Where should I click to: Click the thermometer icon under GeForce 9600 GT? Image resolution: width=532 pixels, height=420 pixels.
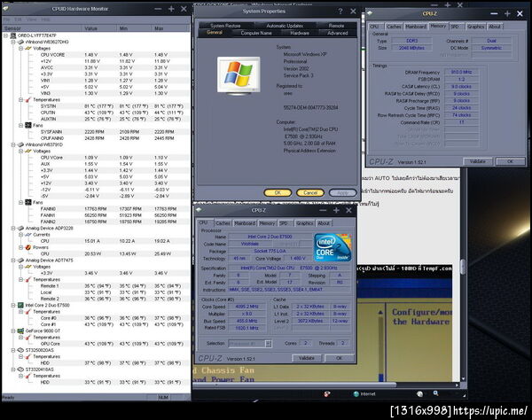tap(28, 338)
